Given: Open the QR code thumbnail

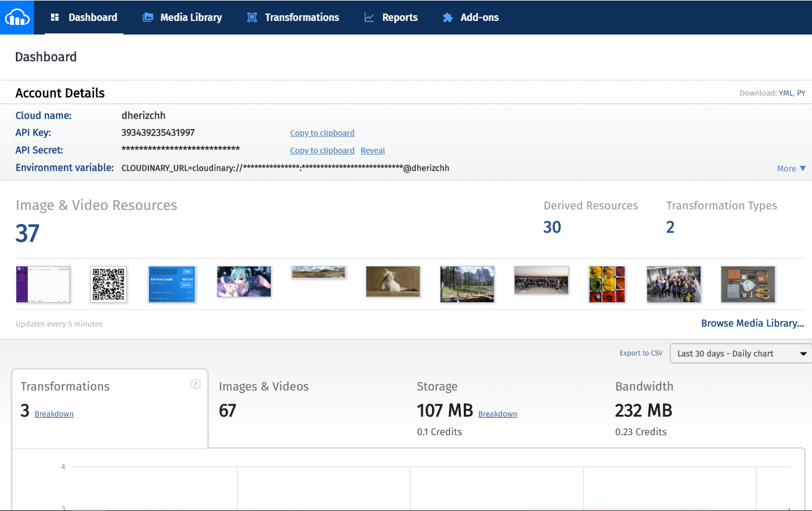Looking at the screenshot, I should pyautogui.click(x=108, y=284).
